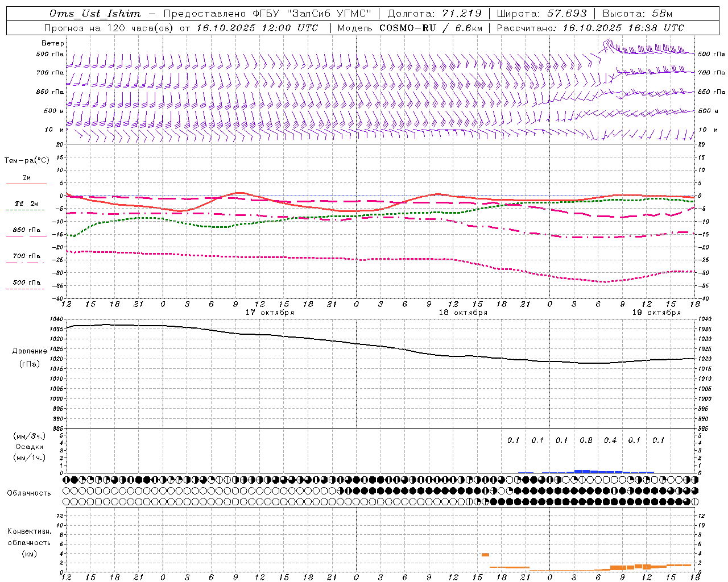Image resolution: width=728 pixels, height=582 pixels.
Task: Click the solid red line sample under 2м
Action: pos(26,184)
